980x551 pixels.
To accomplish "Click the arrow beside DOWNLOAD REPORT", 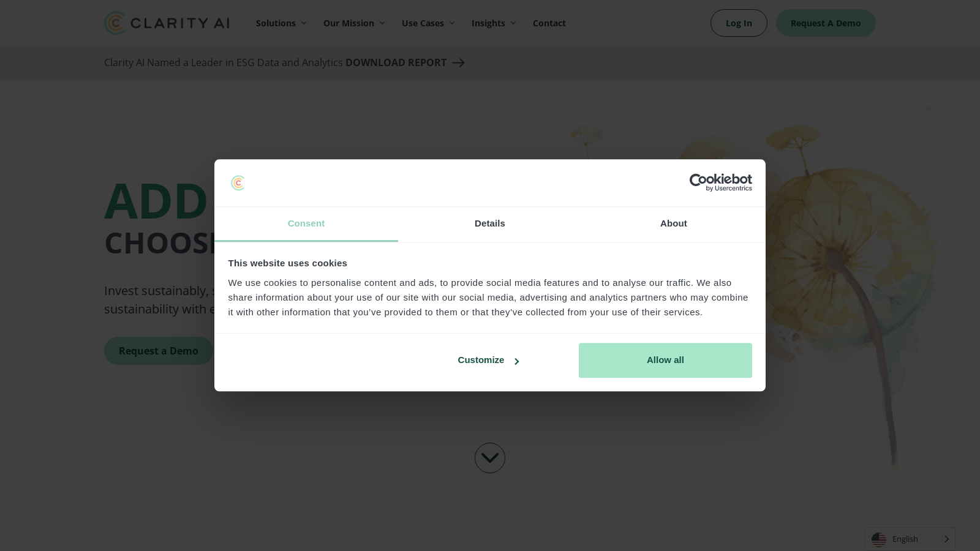I will point(458,62).
